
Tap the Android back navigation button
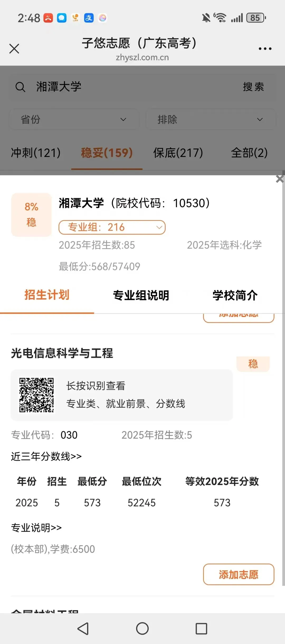(x=83, y=628)
